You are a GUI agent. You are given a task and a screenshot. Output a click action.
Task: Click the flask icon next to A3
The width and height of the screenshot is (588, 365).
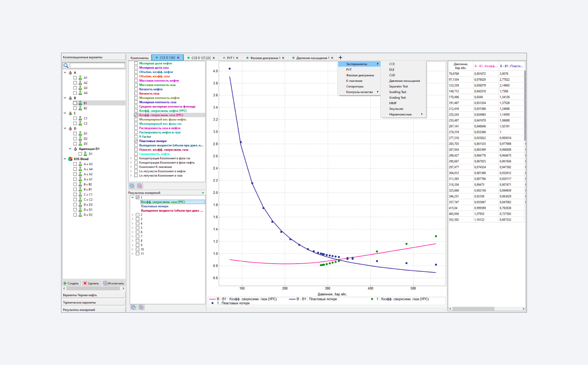(80, 88)
